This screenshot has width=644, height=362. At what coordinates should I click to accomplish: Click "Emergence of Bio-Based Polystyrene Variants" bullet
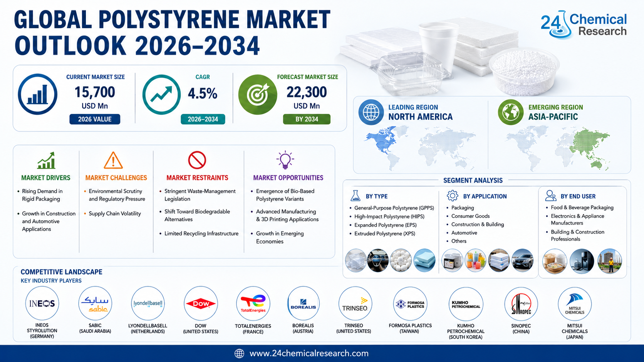pos(285,195)
